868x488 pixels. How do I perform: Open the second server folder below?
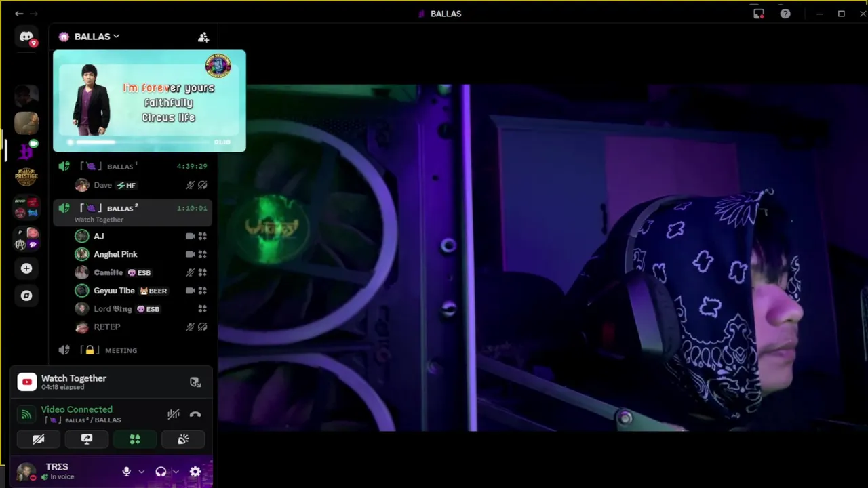26,239
